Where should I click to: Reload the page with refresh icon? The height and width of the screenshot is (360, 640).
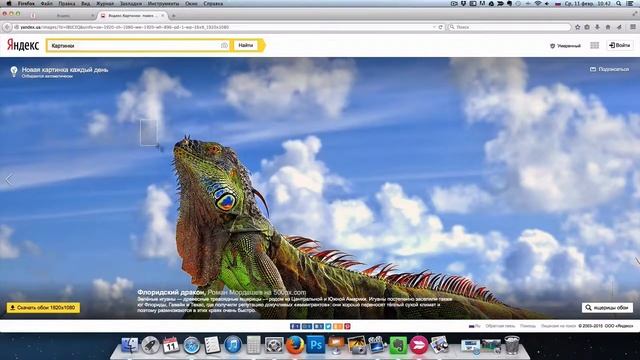440,27
